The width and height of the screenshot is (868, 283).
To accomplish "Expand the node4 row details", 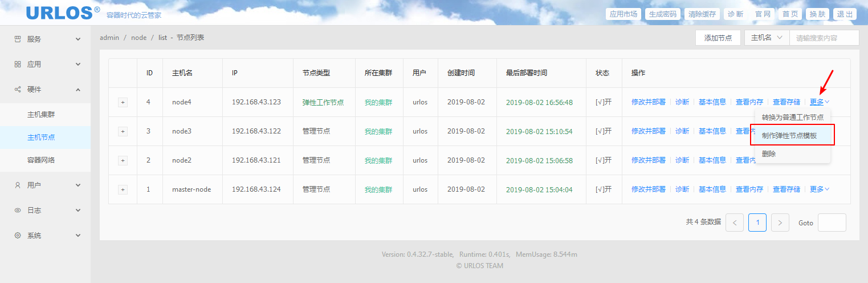I will tap(123, 103).
